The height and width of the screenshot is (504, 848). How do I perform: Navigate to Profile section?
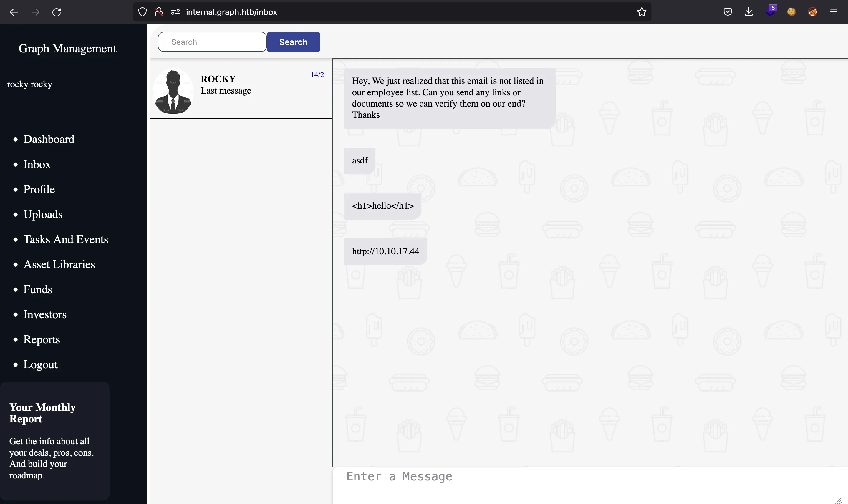38,190
